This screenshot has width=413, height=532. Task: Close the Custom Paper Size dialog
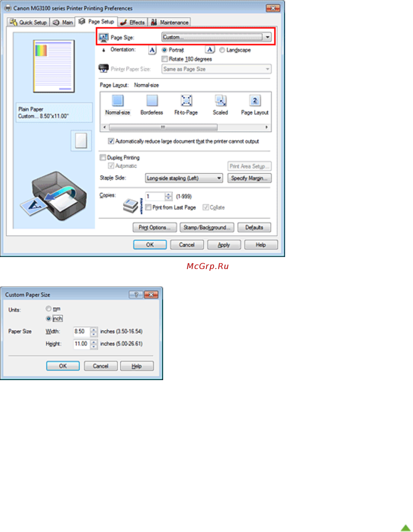(151, 295)
